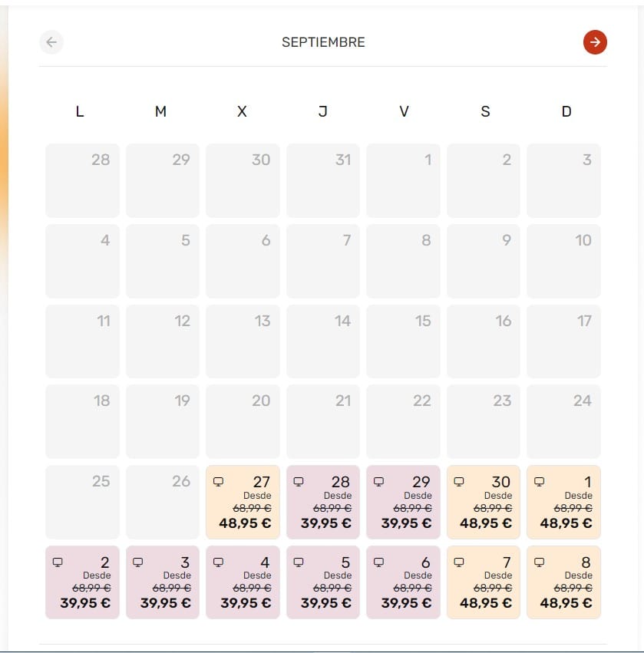Click the monitor icon on day 8 cell
This screenshot has height=653, width=644.
(539, 562)
